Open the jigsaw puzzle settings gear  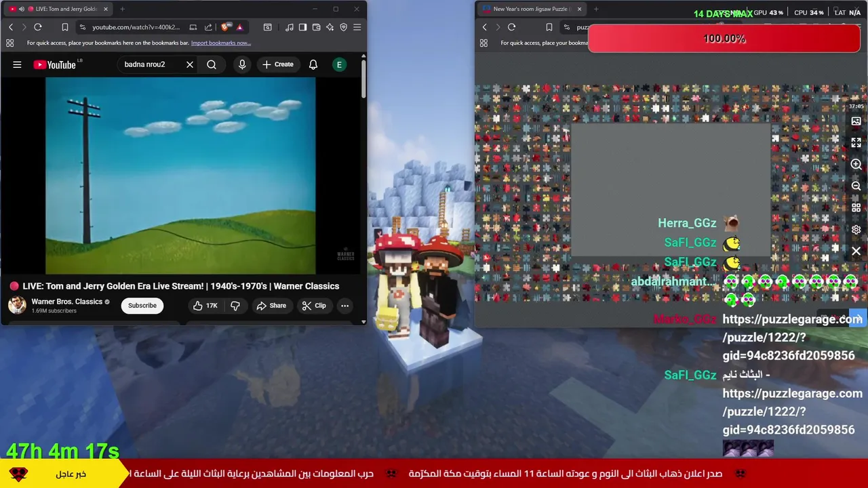pos(856,230)
